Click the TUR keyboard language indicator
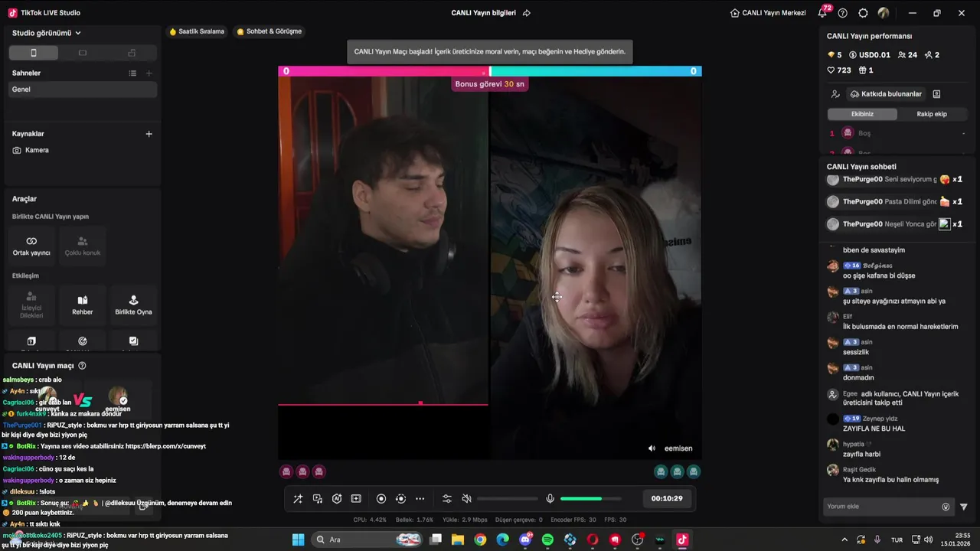Image resolution: width=980 pixels, height=551 pixels. 897,540
